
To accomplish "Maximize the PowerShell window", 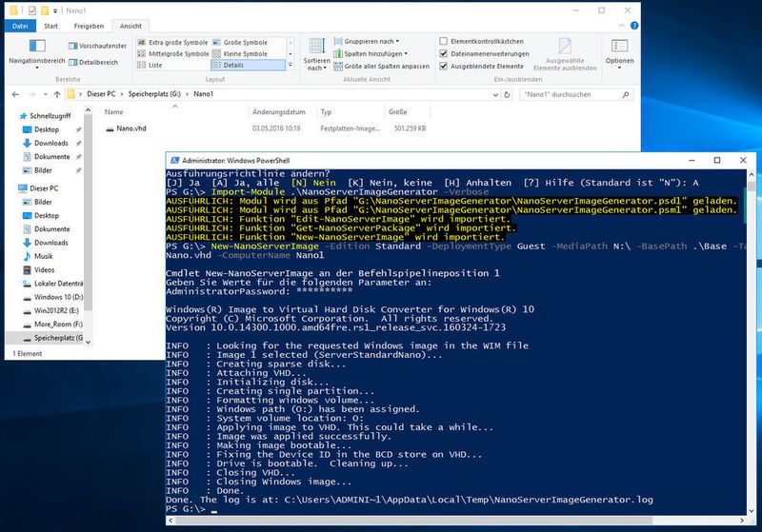I will click(x=717, y=160).
